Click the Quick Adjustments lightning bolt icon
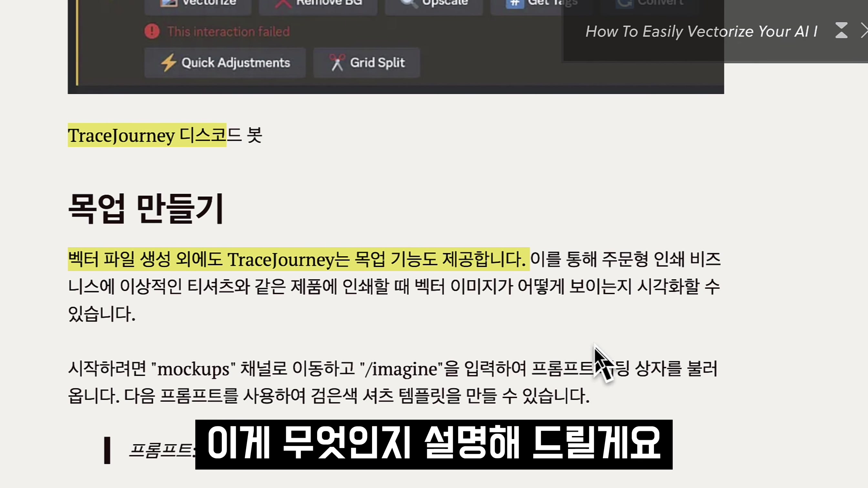Viewport: 868px width, 488px height. click(x=169, y=63)
